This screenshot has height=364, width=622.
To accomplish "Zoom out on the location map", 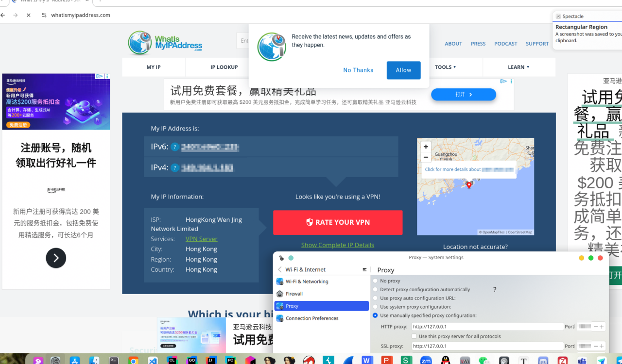I will pos(426,157).
